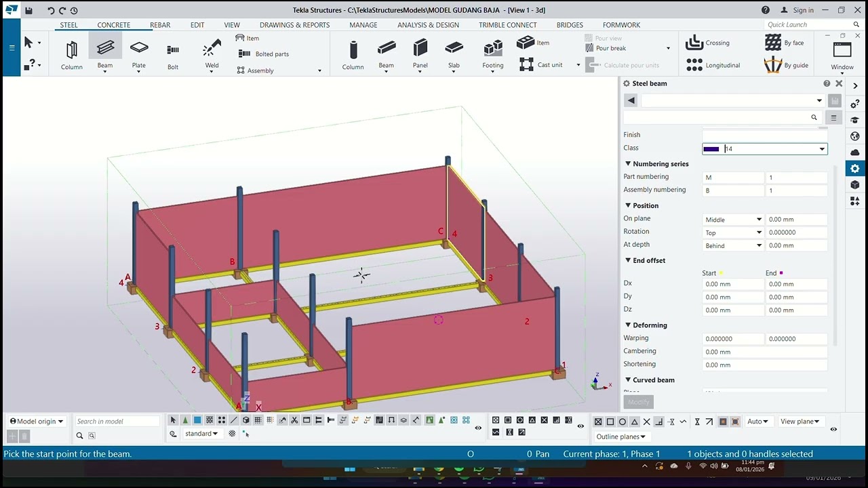This screenshot has height=488, width=868.
Task: Select the By face rebar tool
Action: pos(784,43)
